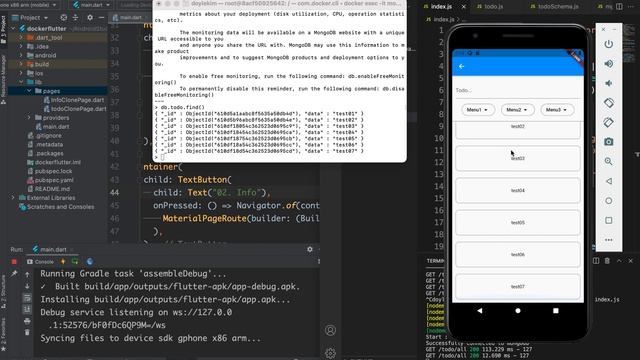Open the device selector dropdown in the toolbar

click(x=29, y=5)
